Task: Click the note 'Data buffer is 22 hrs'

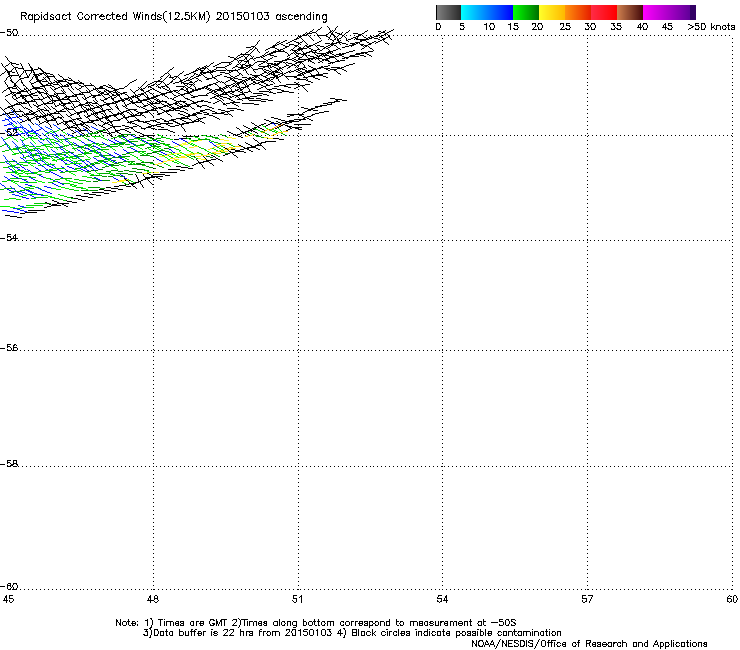Action: pyautogui.click(x=204, y=633)
